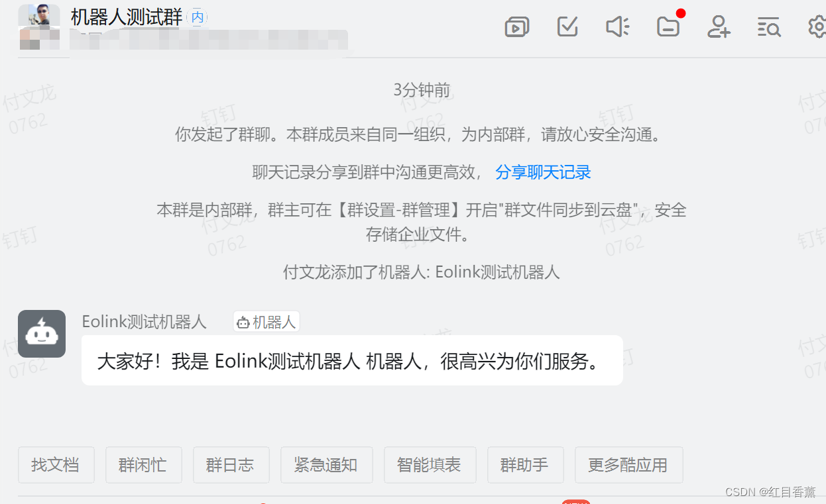Screen dimensions: 826x504
Task: Click the 机器人 robot tag badge
Action: point(266,322)
